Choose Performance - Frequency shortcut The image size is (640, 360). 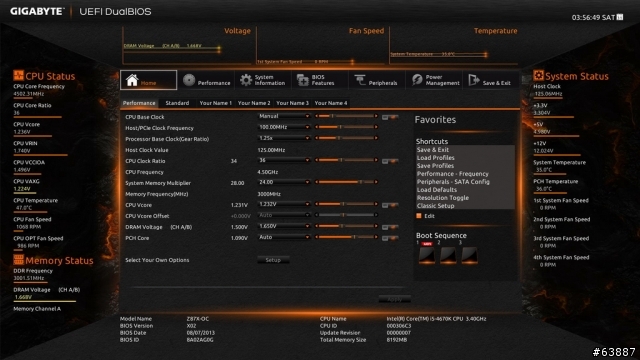tap(452, 173)
